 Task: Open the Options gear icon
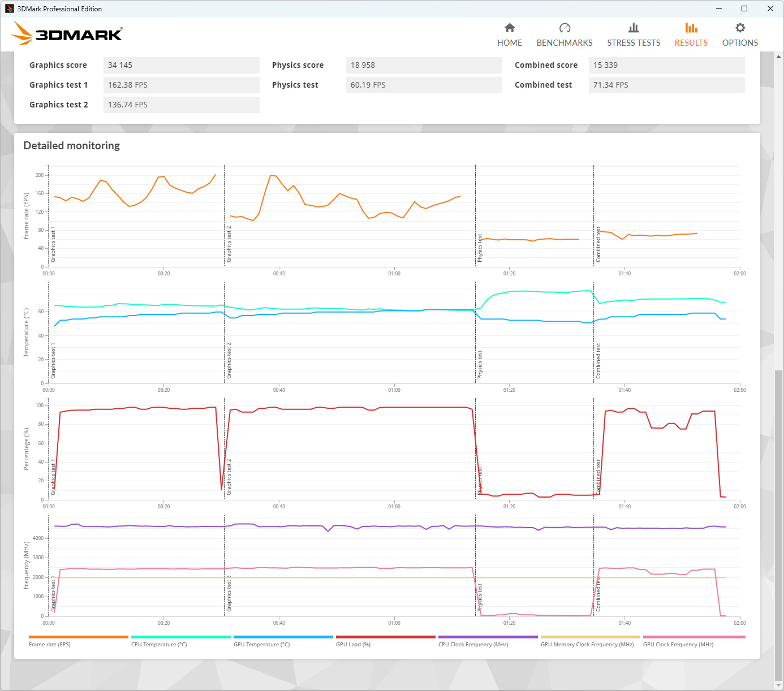739,28
